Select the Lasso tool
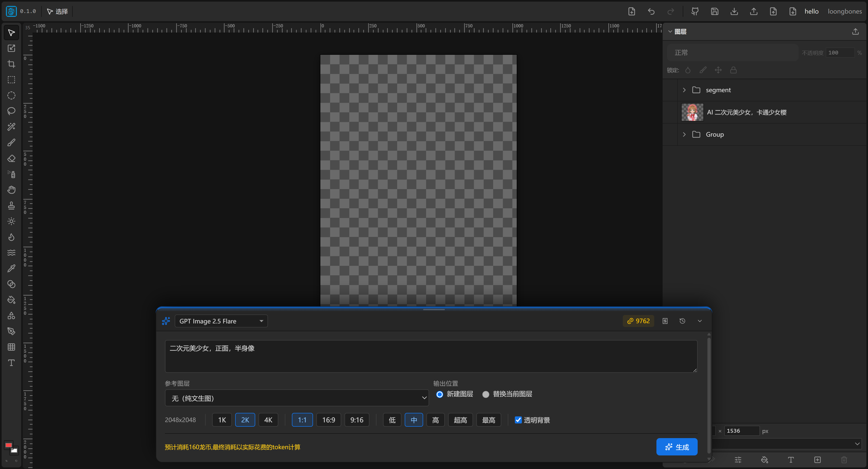The image size is (868, 469). point(11,111)
